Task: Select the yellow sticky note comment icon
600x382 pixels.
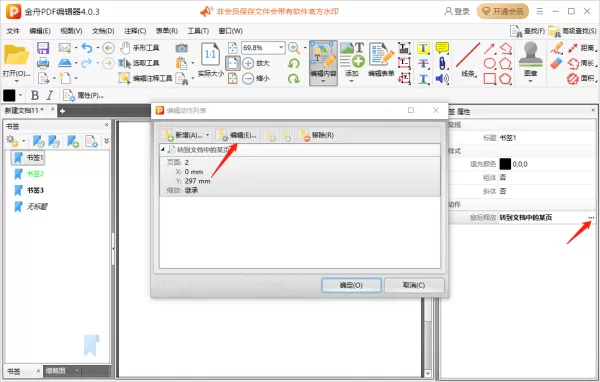Action: (x=442, y=48)
